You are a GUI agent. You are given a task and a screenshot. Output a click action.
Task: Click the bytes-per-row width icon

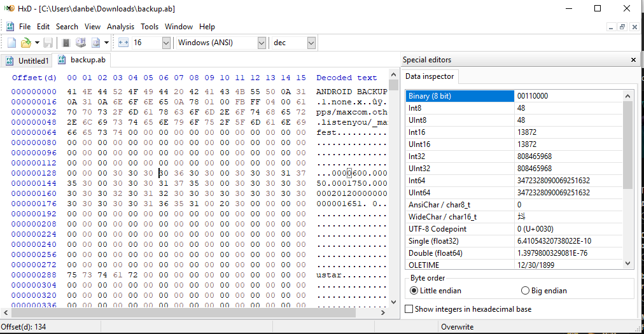click(123, 43)
